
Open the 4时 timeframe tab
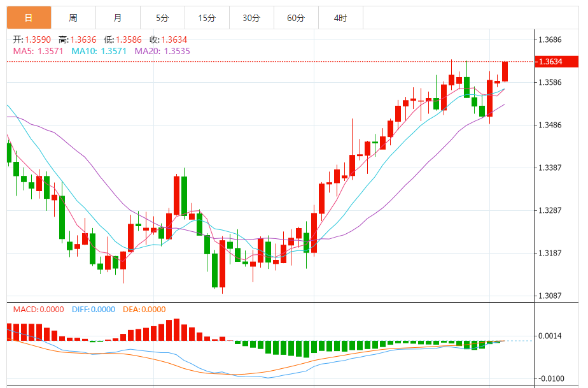(x=340, y=18)
